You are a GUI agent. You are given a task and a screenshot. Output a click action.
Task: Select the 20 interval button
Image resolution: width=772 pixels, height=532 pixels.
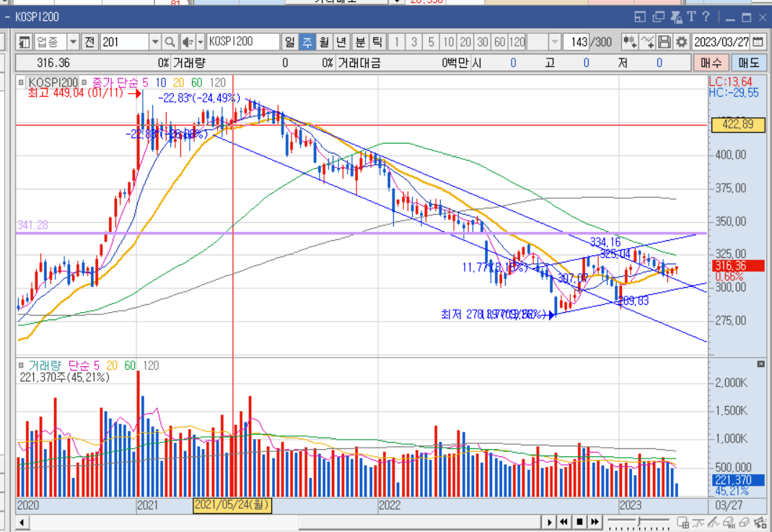coord(465,42)
